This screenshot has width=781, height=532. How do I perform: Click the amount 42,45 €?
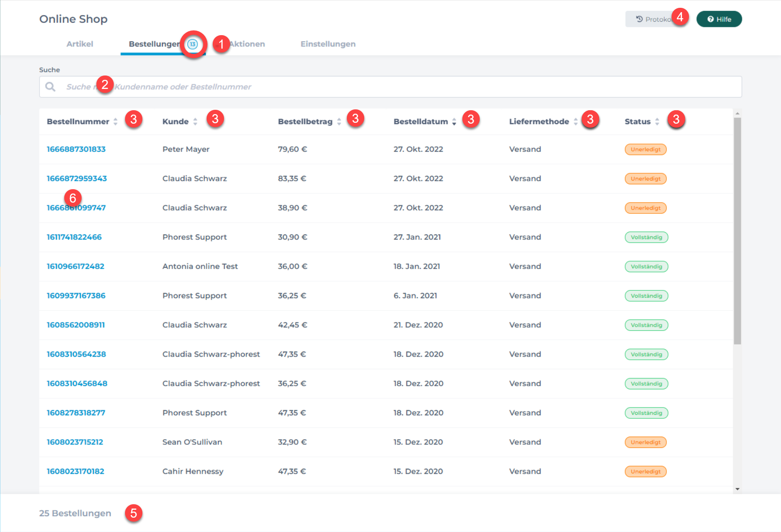click(x=293, y=325)
